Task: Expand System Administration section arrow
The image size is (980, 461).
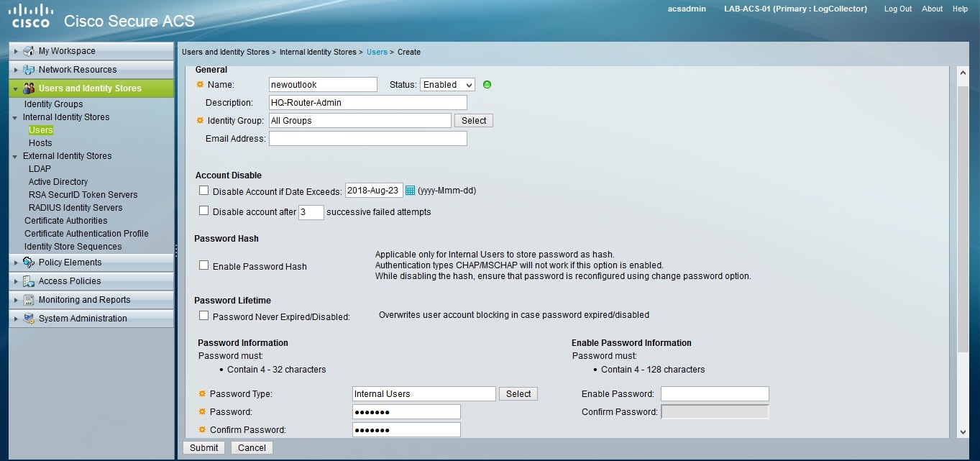Action: [16, 319]
